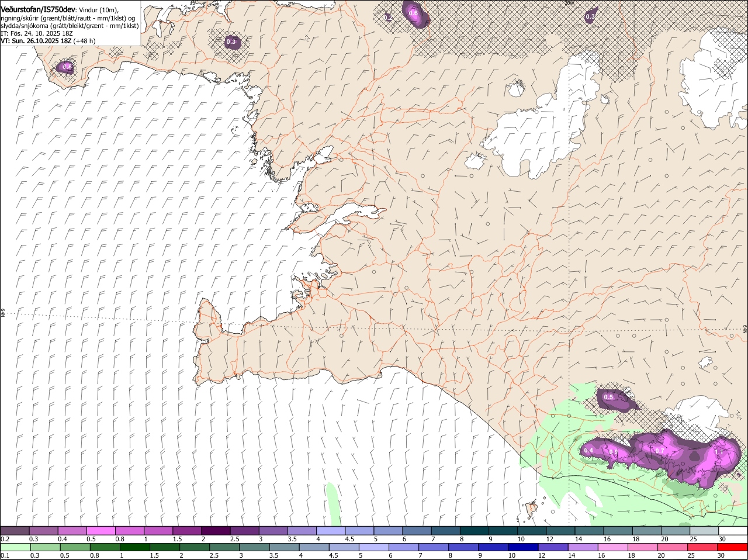Click the '10' label in the upper legend row
Screen dimensions: 748x560
tap(521, 539)
